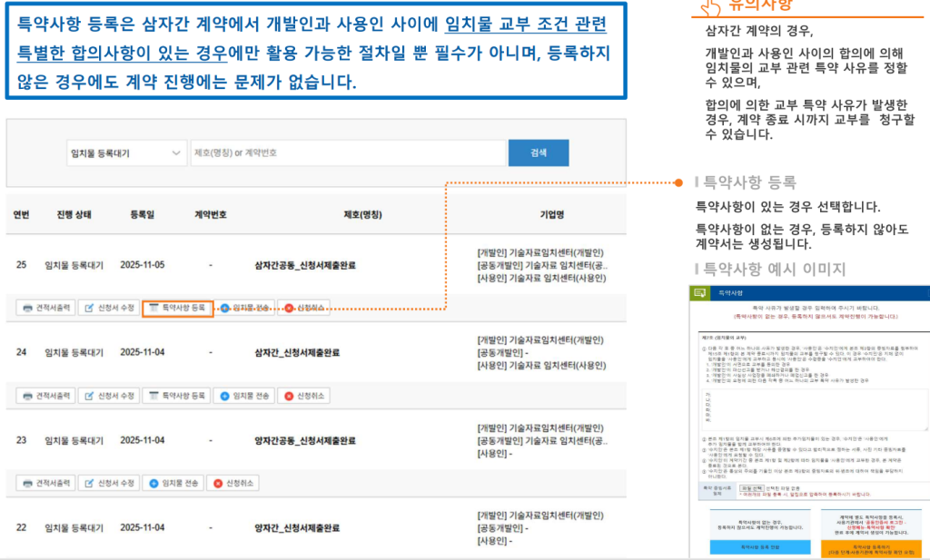Click the 연번 column header

point(22,214)
